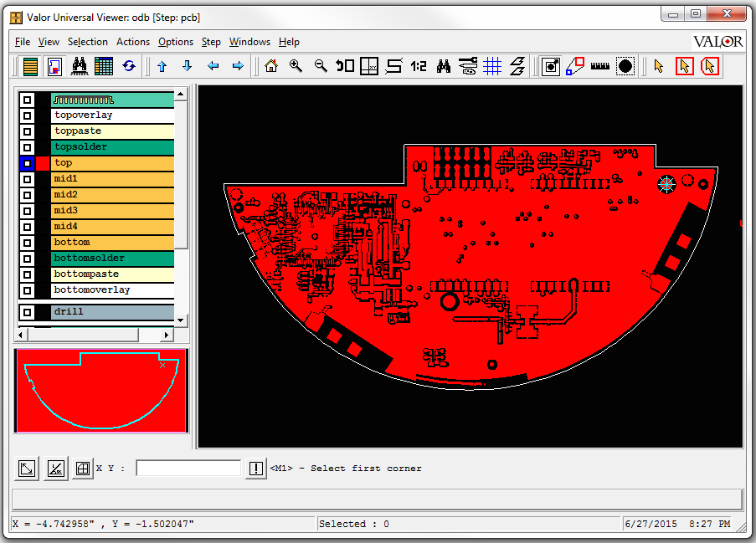Screen dimensions: 756x543
Task: Click the VALOR logo
Action: click(718, 42)
